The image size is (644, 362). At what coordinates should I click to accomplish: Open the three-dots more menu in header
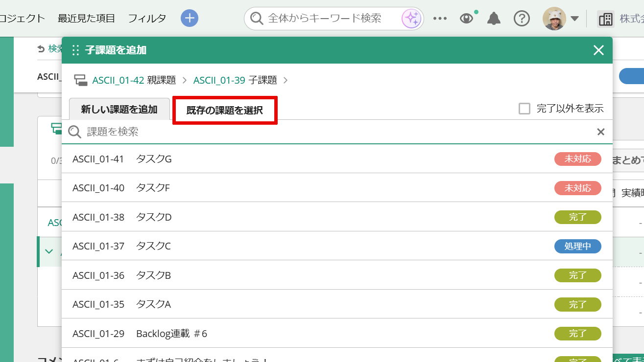pos(440,19)
